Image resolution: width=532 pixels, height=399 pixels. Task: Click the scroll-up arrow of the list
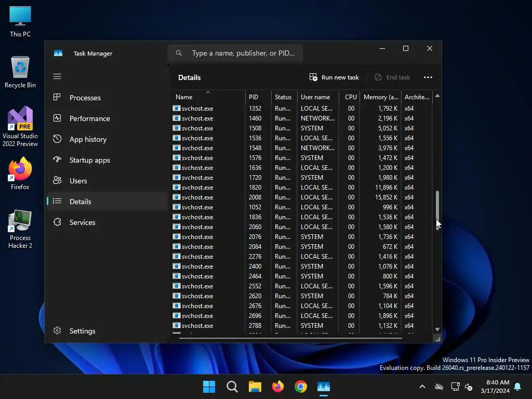(x=437, y=96)
